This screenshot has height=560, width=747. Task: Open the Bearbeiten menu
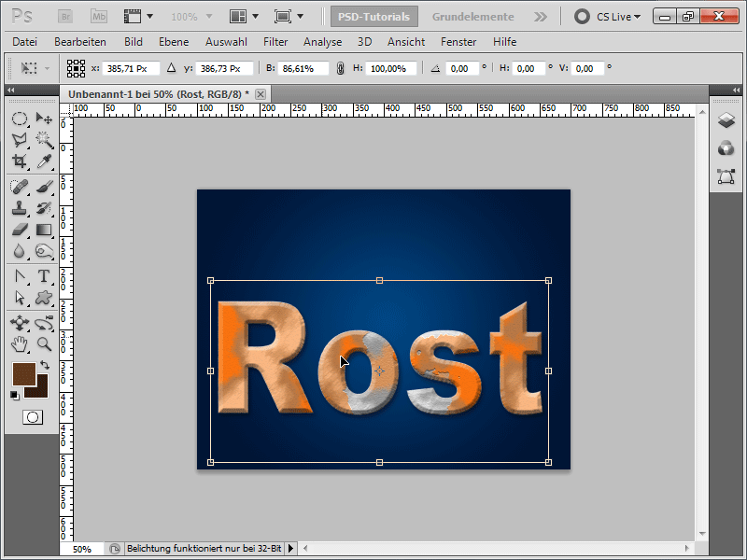(80, 42)
